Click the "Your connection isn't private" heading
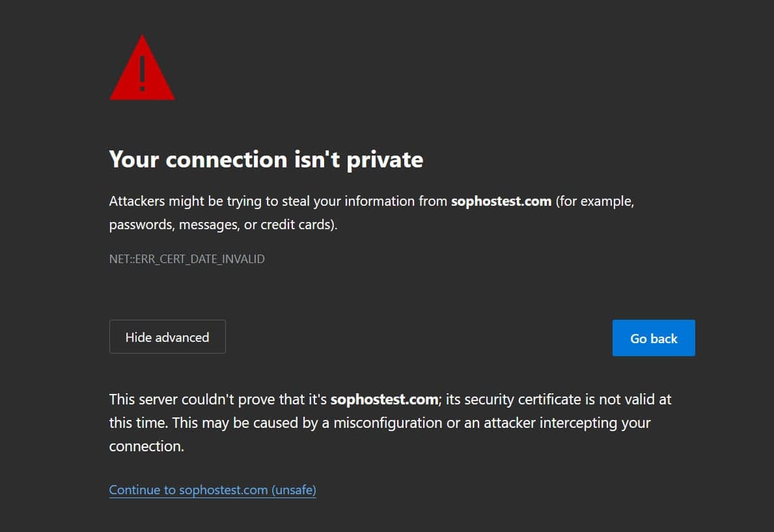774x532 pixels. (x=266, y=160)
